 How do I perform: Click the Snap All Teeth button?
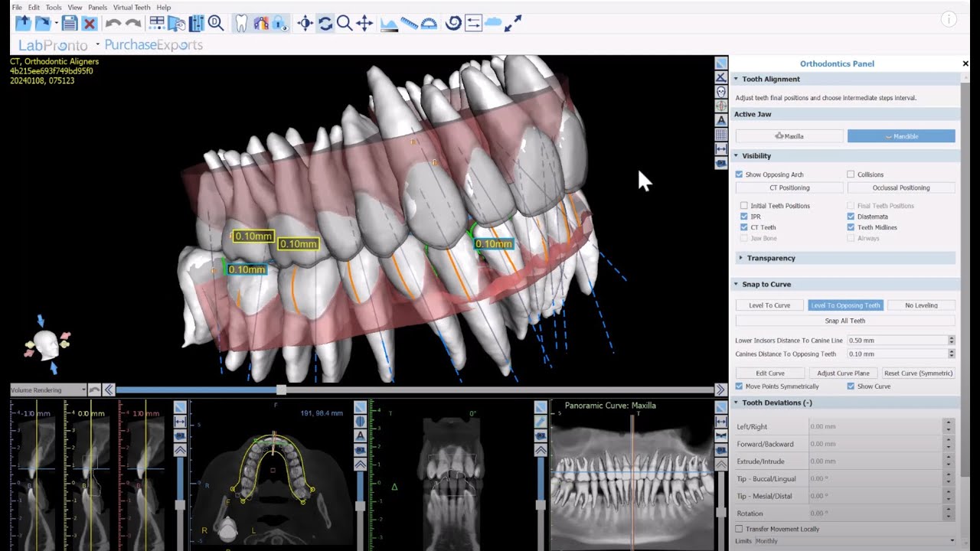pos(845,321)
